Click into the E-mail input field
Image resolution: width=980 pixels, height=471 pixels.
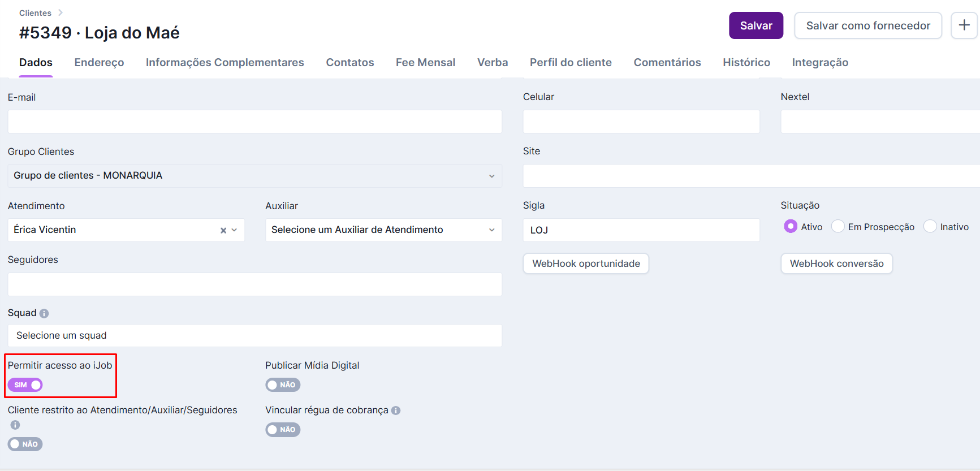coord(254,122)
